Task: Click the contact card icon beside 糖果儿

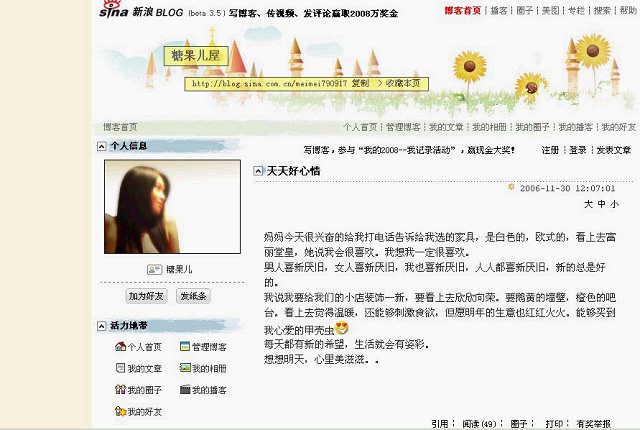Action: pos(154,269)
